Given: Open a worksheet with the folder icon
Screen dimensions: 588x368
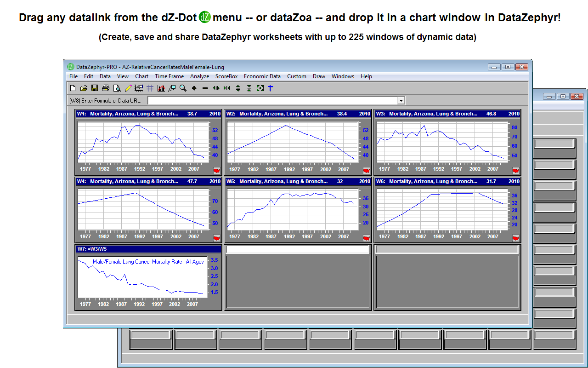Looking at the screenshot, I should click(84, 88).
